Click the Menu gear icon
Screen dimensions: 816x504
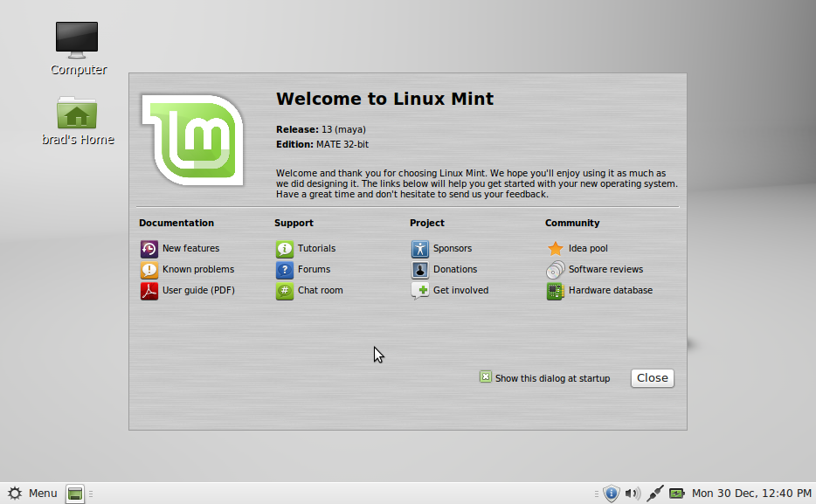[x=15, y=493]
